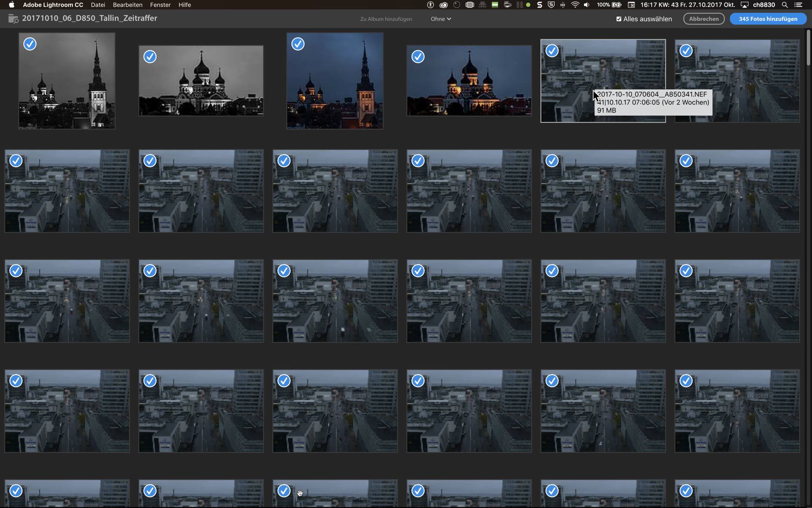Click the folder import icon beside folder title

pyautogui.click(x=13, y=19)
